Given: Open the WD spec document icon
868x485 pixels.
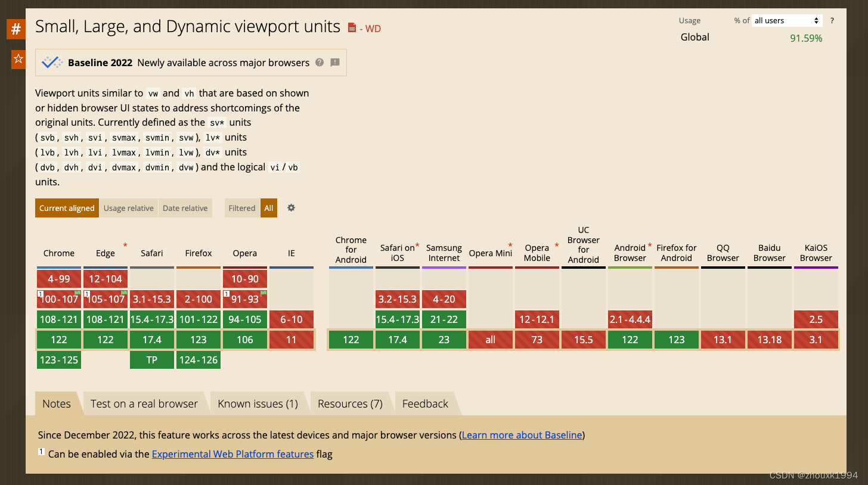Looking at the screenshot, I should tap(352, 28).
